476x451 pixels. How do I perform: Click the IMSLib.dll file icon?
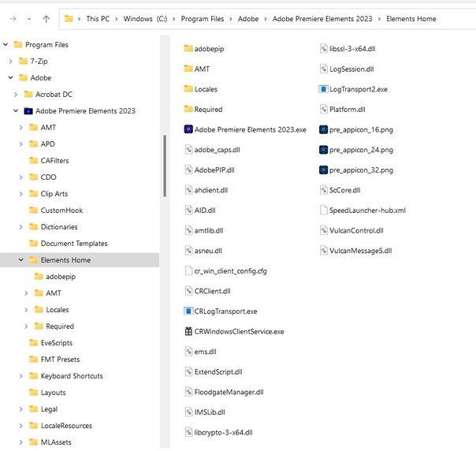[x=188, y=412]
